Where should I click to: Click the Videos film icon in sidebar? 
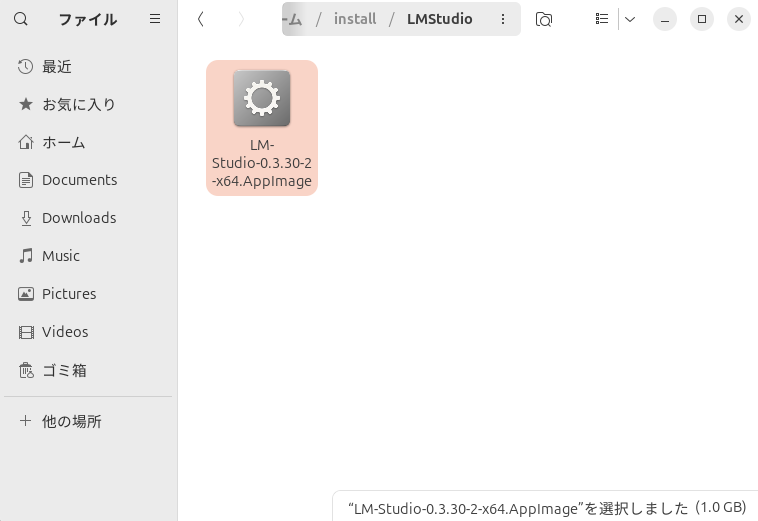[26, 332]
